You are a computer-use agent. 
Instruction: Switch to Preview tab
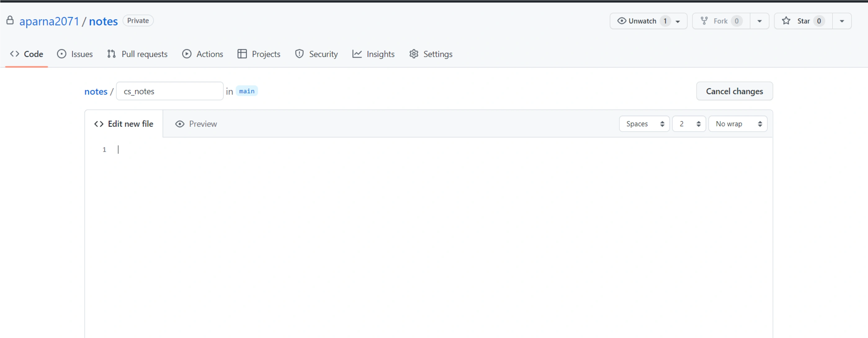(196, 124)
